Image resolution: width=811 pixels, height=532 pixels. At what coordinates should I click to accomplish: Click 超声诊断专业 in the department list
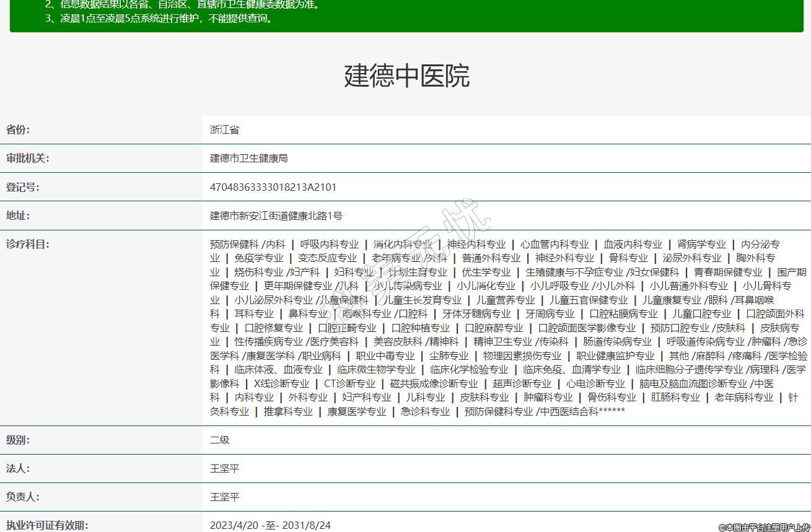click(522, 383)
